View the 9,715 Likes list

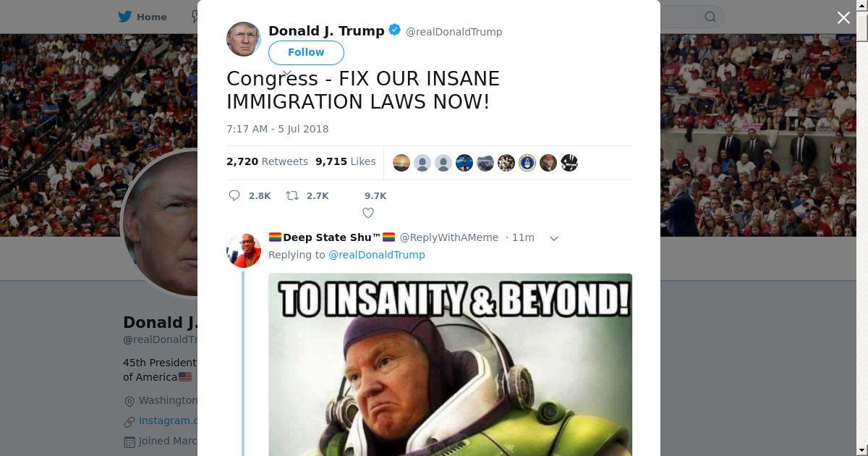[x=346, y=161]
